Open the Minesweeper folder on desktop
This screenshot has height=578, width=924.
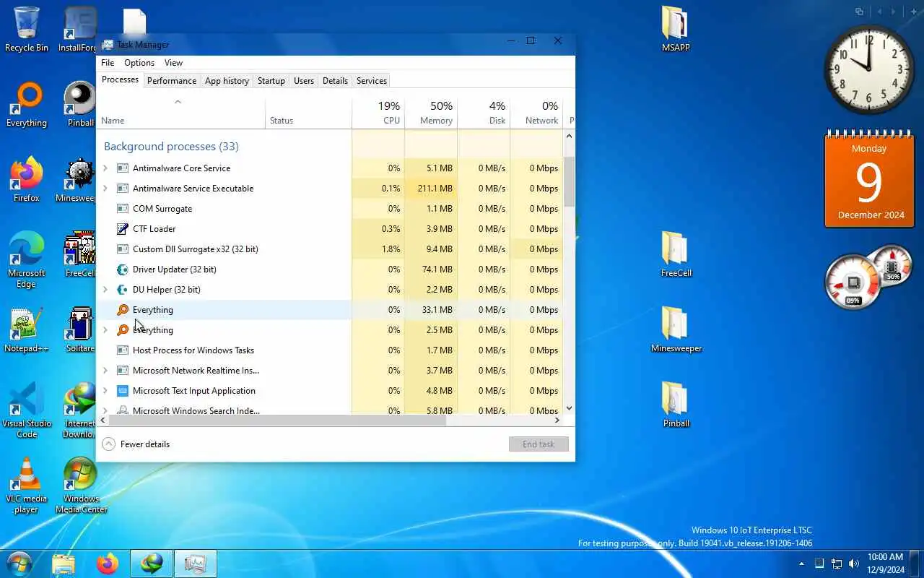pos(676,329)
